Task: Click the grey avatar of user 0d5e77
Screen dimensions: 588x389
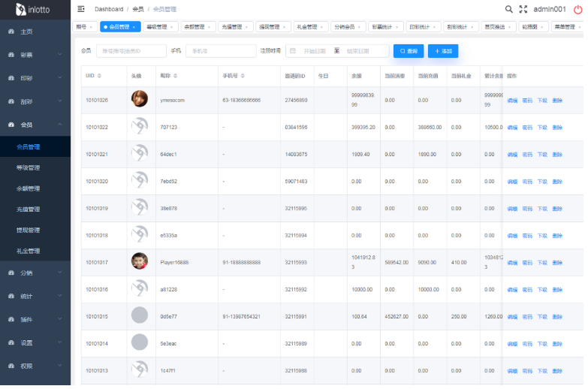Action: pyautogui.click(x=140, y=315)
